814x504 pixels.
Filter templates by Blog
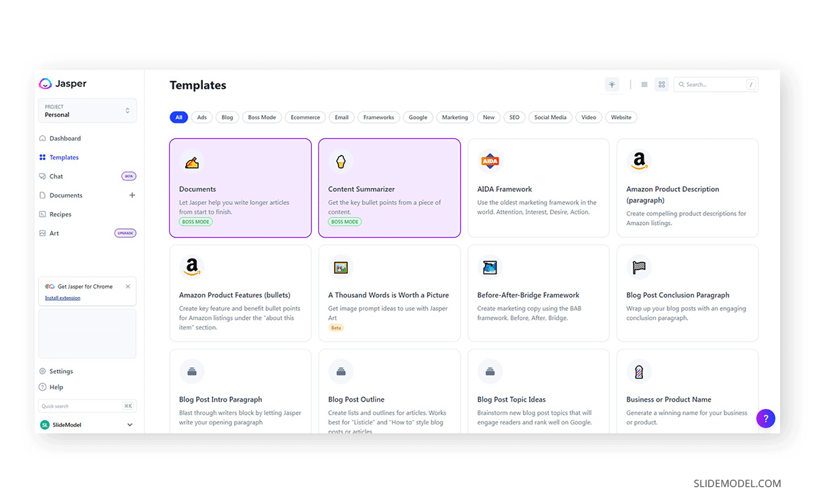pyautogui.click(x=227, y=117)
